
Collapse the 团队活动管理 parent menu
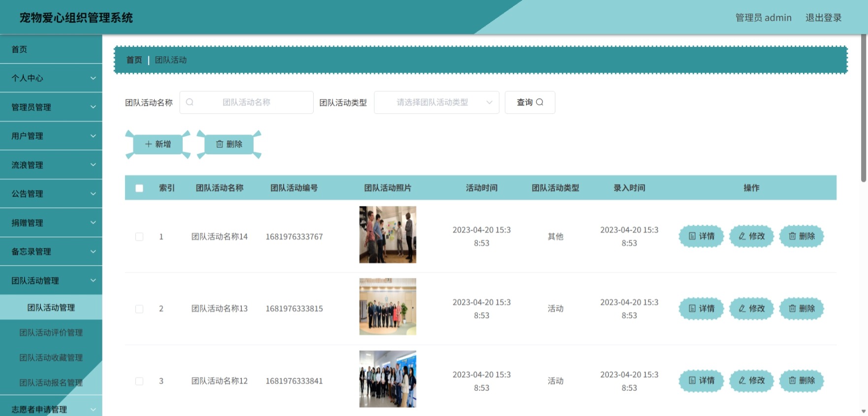(51, 280)
